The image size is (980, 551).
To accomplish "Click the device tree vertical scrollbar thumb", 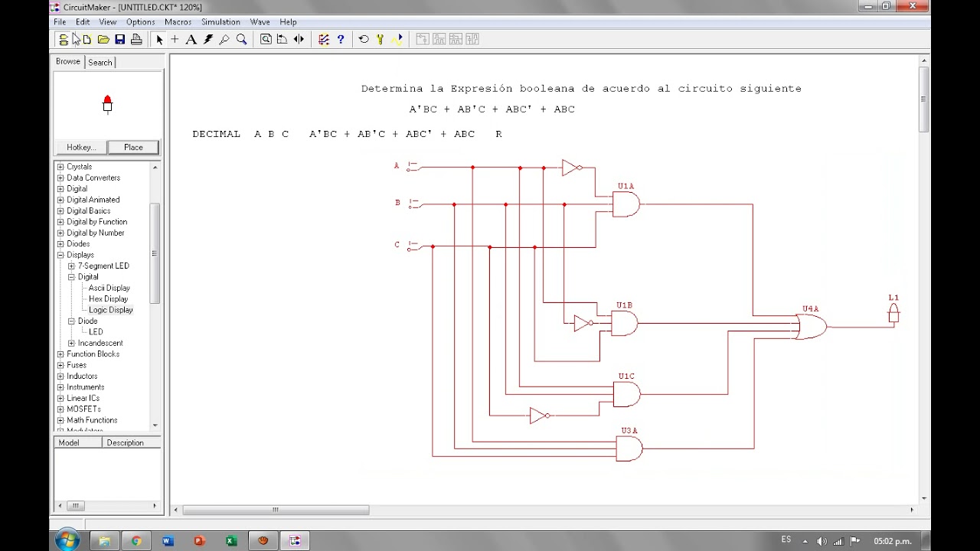I will point(155,253).
